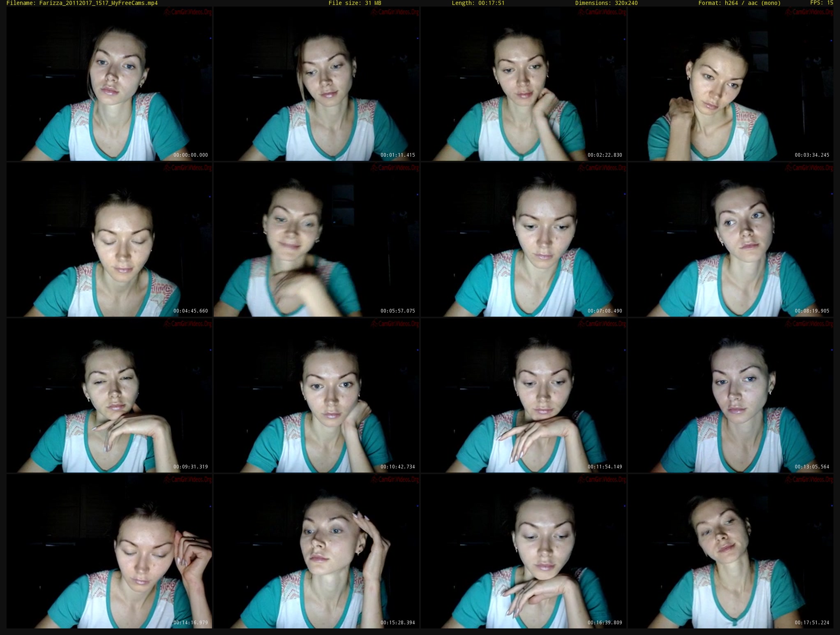Select the frame at 00:01:11.415

coord(316,84)
